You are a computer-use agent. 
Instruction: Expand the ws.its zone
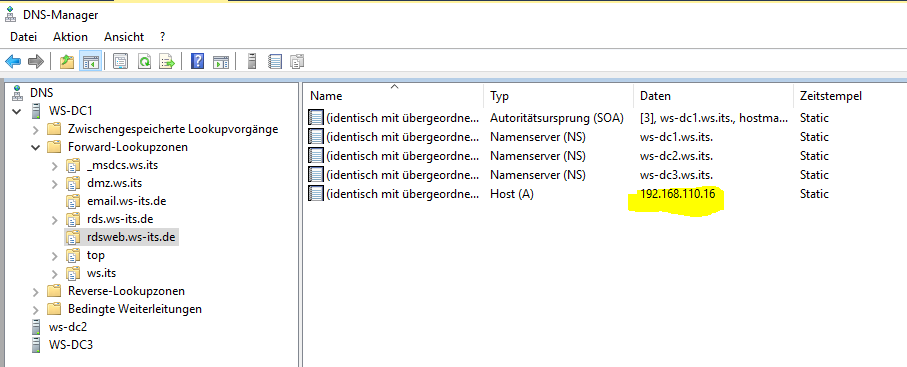[x=54, y=273]
